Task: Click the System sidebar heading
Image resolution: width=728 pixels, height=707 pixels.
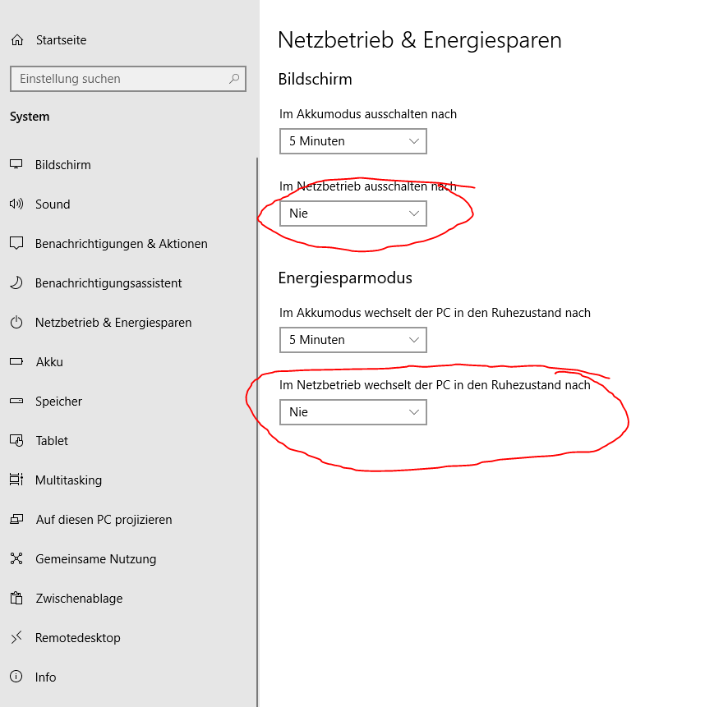Action: (30, 117)
